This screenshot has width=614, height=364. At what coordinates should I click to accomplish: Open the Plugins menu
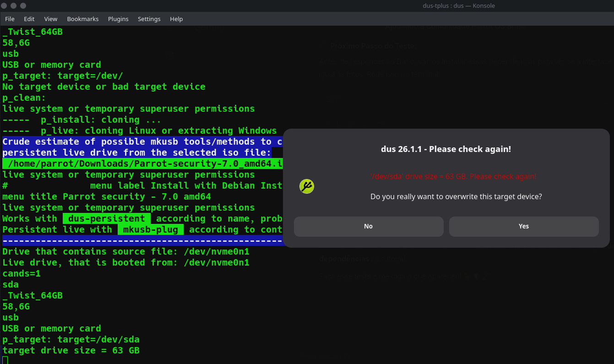(118, 19)
